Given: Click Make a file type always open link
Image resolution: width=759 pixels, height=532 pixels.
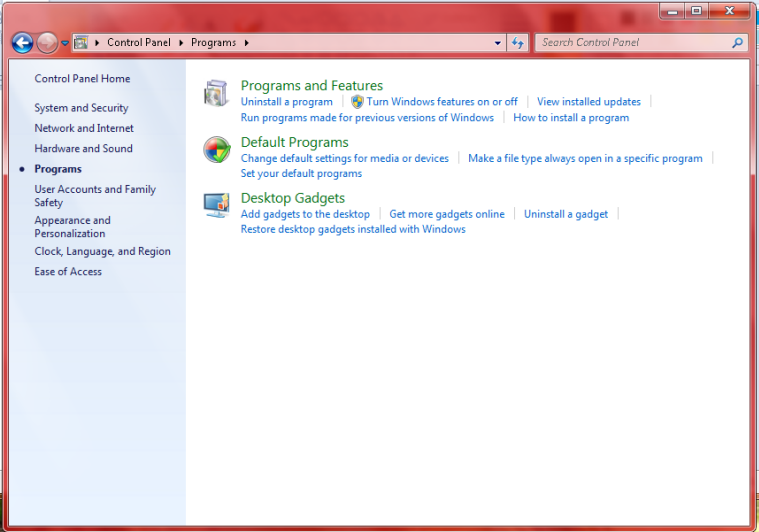Looking at the screenshot, I should point(585,158).
